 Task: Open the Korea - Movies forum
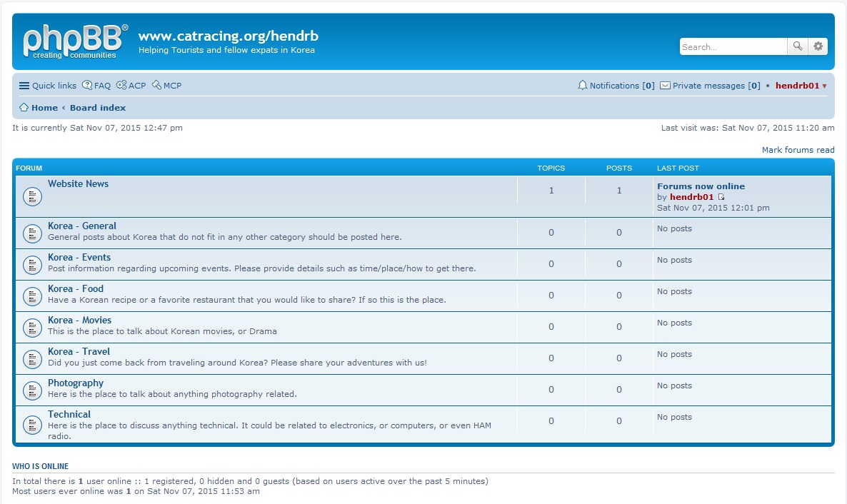(x=79, y=320)
